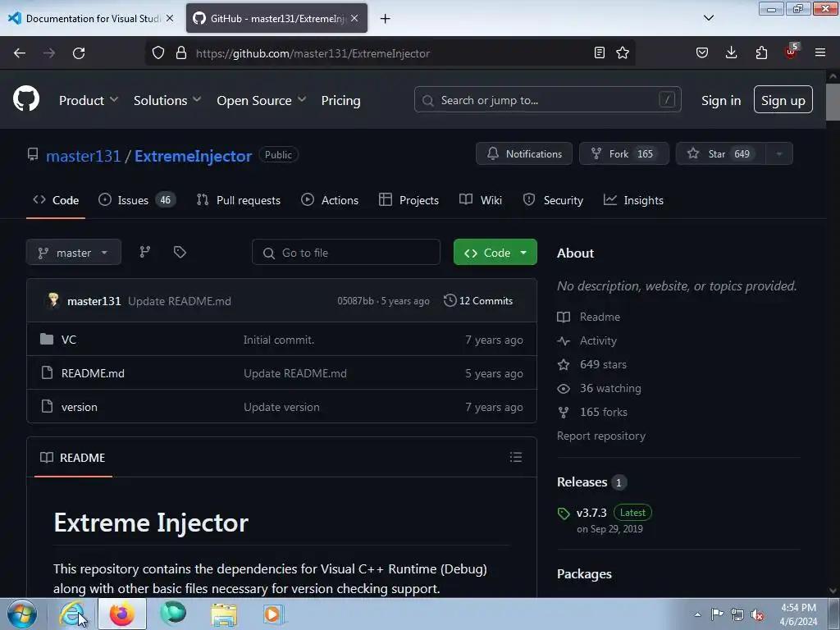Switch to the Pull requests tab

click(x=239, y=200)
